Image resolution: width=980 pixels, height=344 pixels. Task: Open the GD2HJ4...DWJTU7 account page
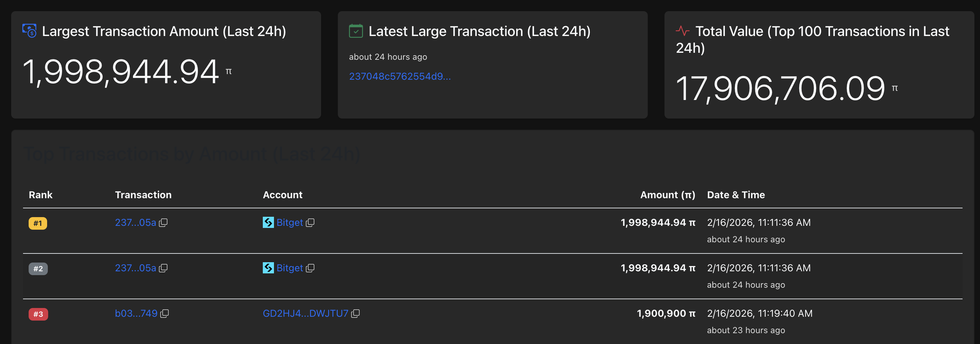point(305,314)
